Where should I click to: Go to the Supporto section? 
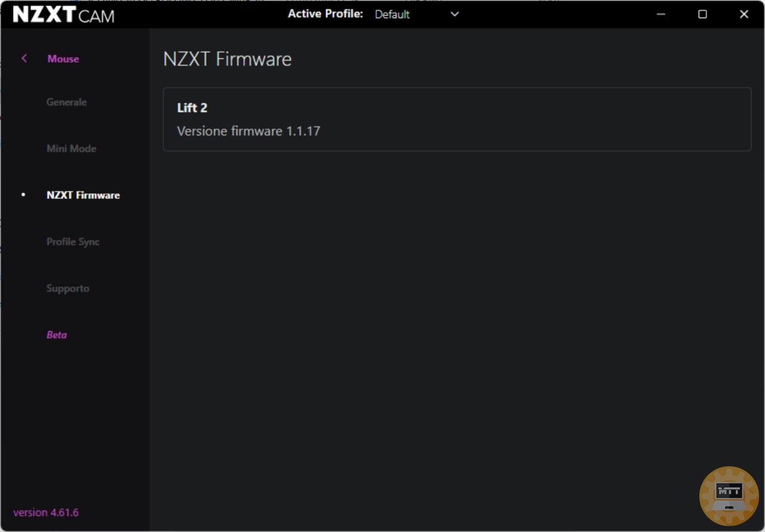(68, 289)
